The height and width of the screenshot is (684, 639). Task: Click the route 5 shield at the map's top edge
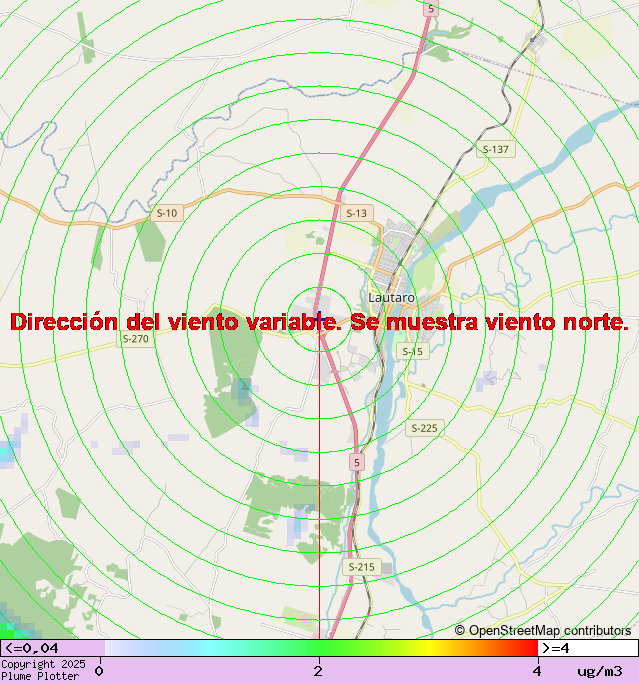pyautogui.click(x=431, y=8)
